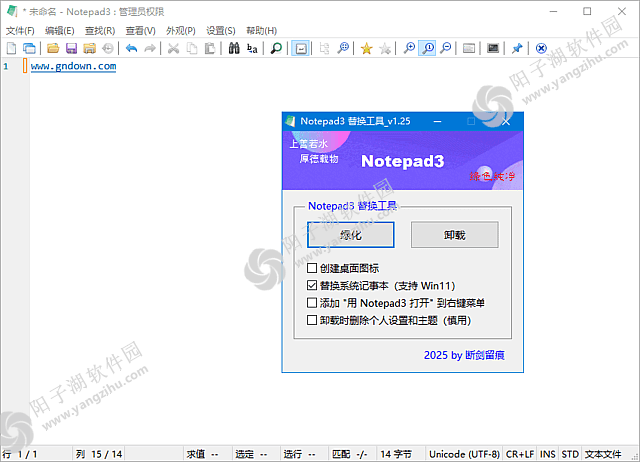Click the 求值 status bar entry
This screenshot has height=462, width=640.
[207, 454]
